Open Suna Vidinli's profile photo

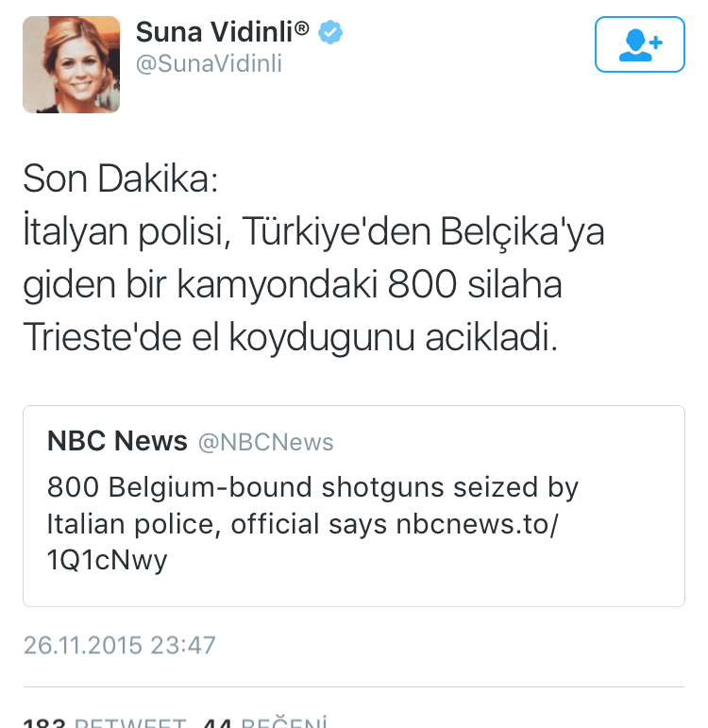71,65
